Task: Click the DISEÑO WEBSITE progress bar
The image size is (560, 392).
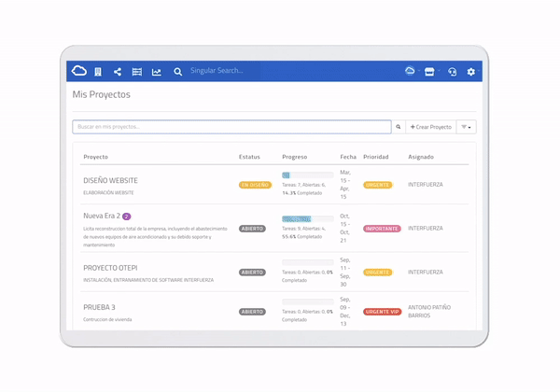Action: pyautogui.click(x=307, y=175)
